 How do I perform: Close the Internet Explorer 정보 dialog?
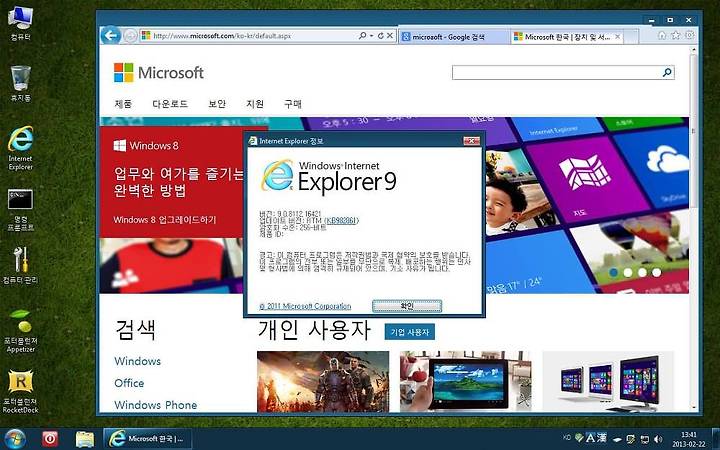(x=472, y=141)
